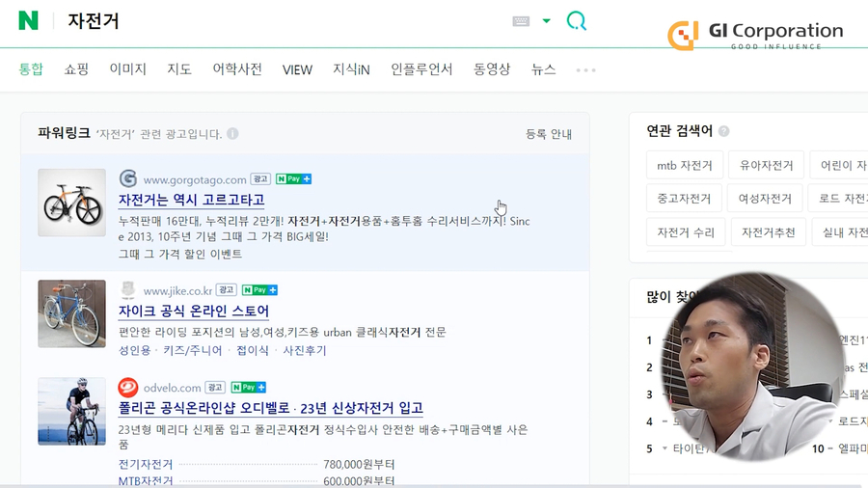
Task: Click the N Pay badge beside jike.co.kr
Action: pyautogui.click(x=259, y=290)
